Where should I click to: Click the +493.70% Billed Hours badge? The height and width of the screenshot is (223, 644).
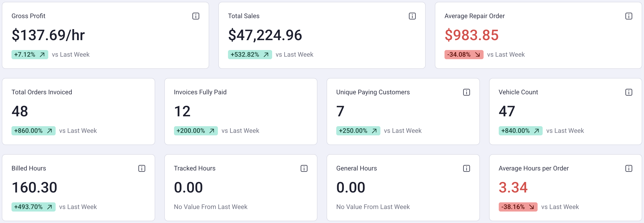click(34, 207)
